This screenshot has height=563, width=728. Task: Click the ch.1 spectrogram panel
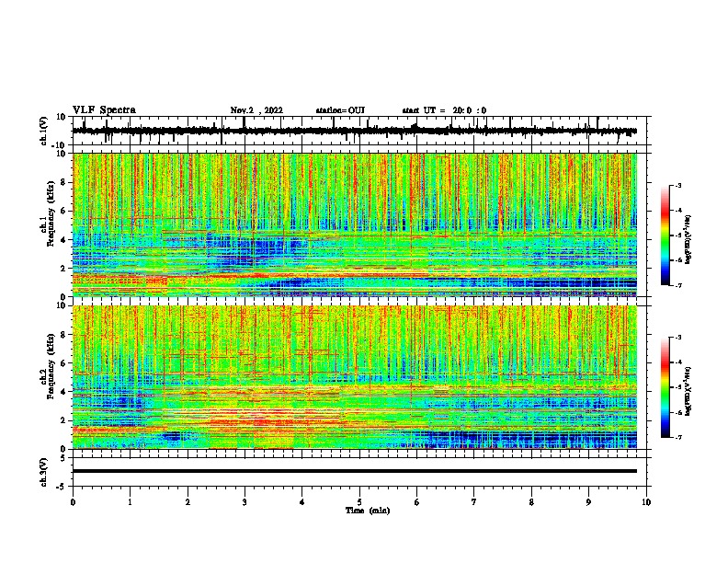pos(354,224)
